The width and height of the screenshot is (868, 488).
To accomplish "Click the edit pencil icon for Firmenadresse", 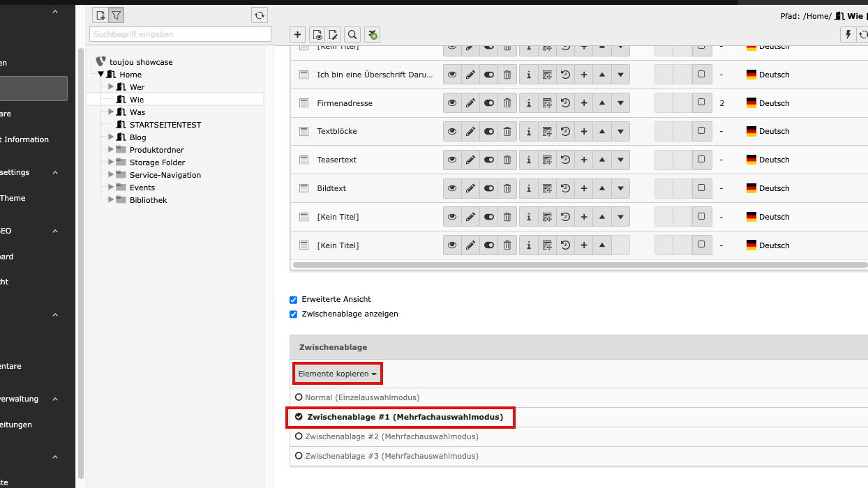I will (x=470, y=103).
